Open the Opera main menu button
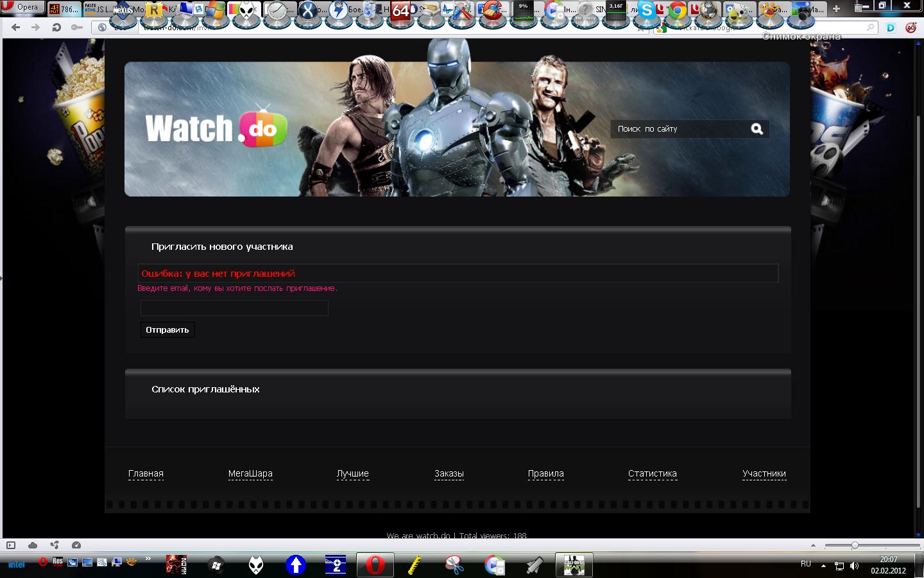Viewport: 924px width, 578px height. pyautogui.click(x=22, y=7)
